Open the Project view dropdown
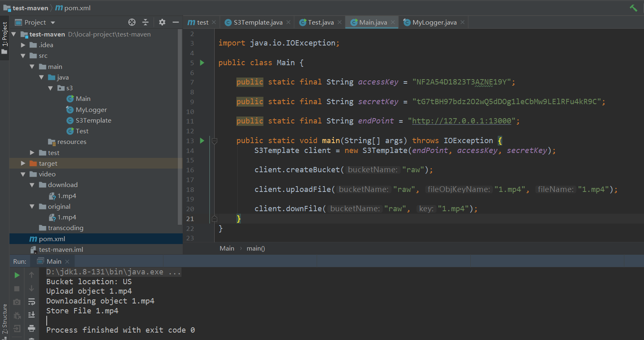The height and width of the screenshot is (340, 644). [53, 23]
